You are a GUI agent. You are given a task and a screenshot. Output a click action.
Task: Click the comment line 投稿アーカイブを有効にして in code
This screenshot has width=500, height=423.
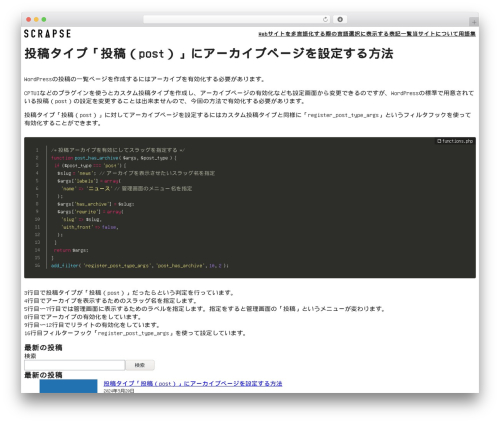(118, 150)
